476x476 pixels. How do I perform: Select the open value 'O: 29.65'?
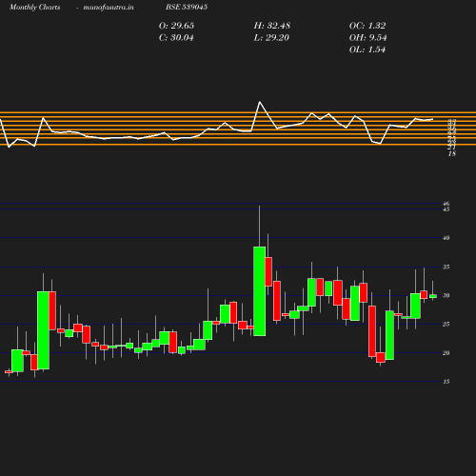[176, 26]
